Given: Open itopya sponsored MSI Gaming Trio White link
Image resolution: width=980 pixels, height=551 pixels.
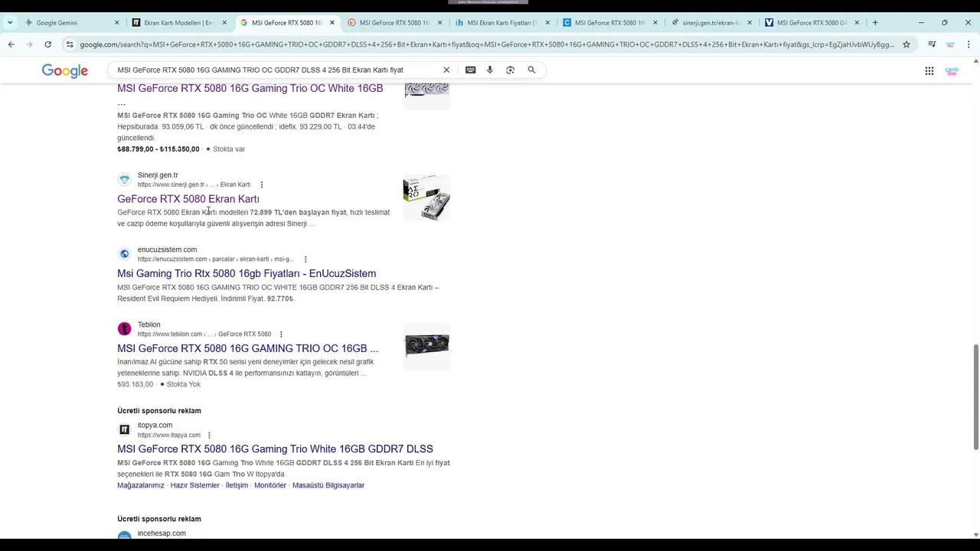Looking at the screenshot, I should 275,448.
